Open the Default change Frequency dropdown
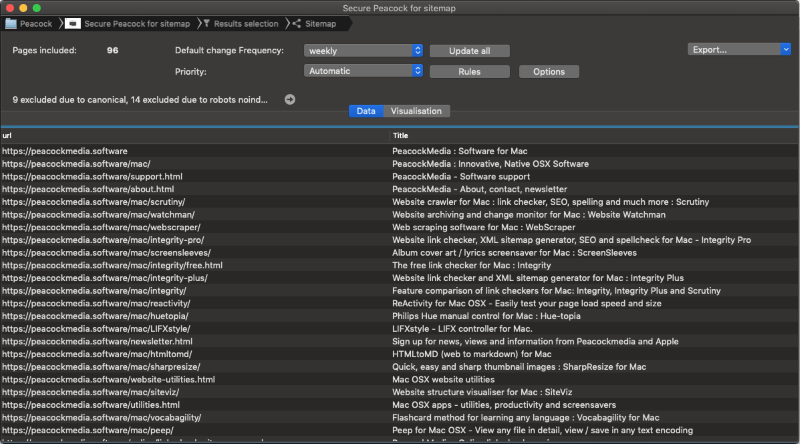800x444 pixels. point(364,50)
